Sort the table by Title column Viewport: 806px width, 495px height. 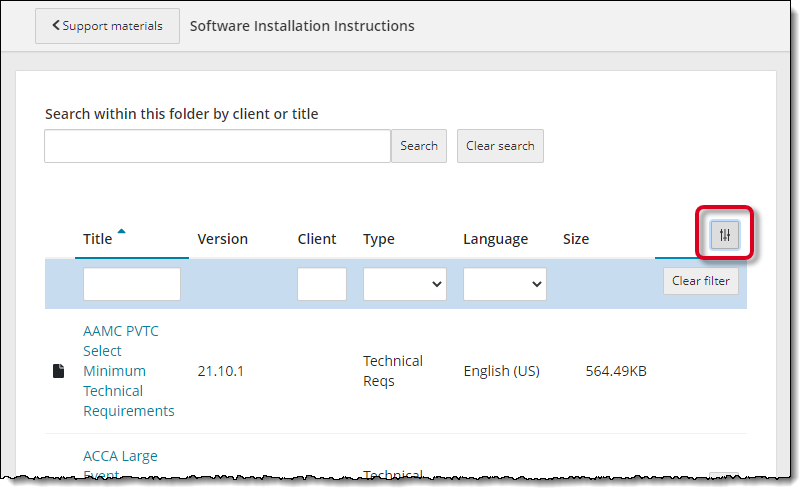click(98, 239)
